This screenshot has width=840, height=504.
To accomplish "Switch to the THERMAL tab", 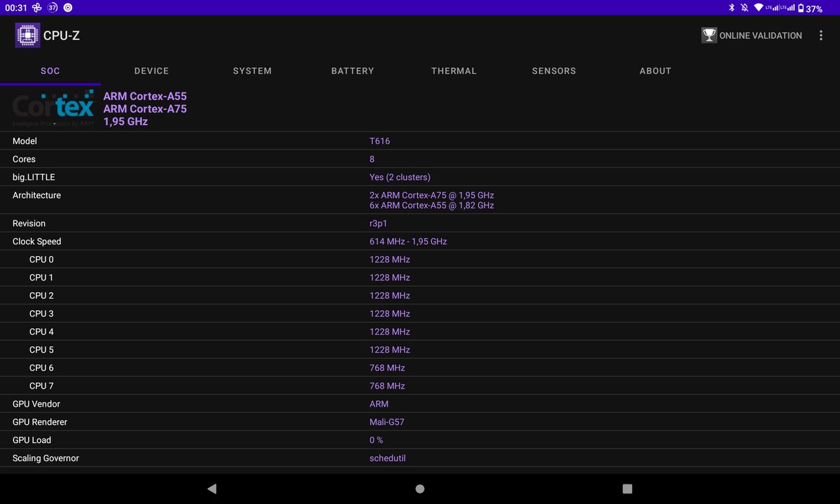I will [x=454, y=71].
